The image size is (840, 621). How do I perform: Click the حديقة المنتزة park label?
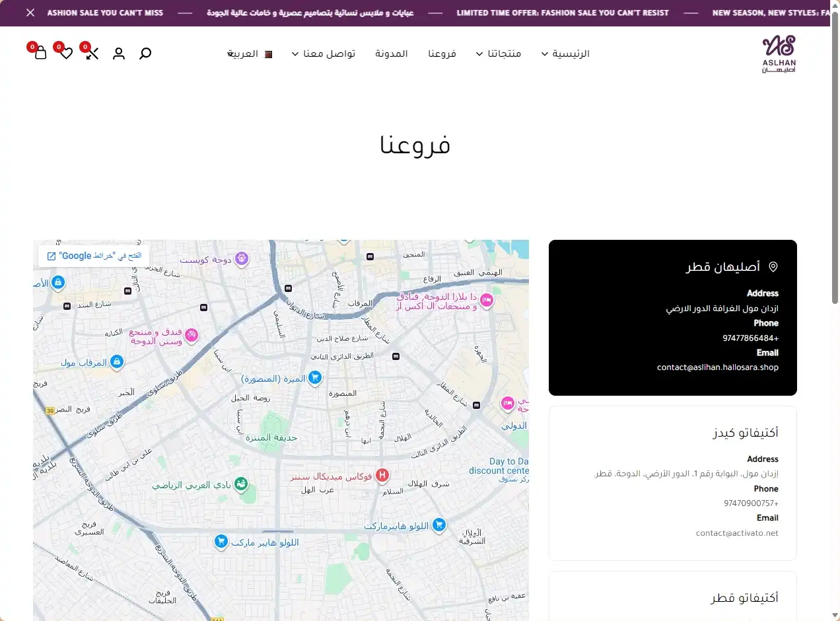tap(271, 437)
